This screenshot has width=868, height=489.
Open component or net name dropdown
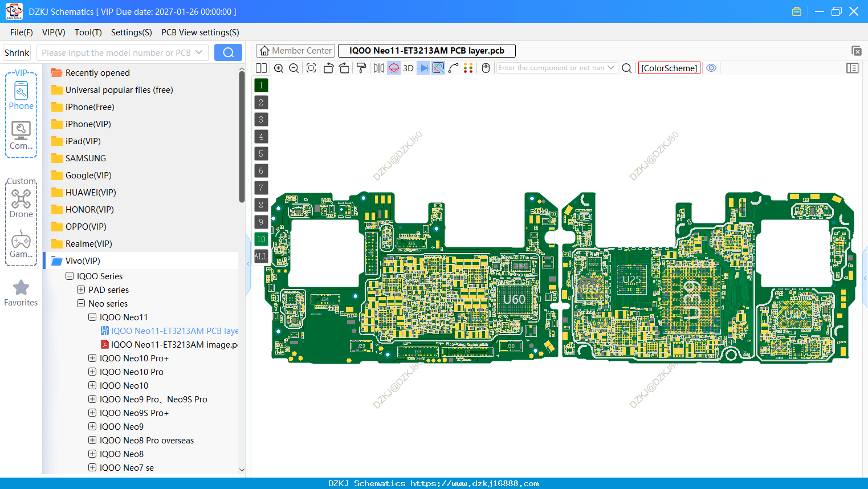point(612,68)
